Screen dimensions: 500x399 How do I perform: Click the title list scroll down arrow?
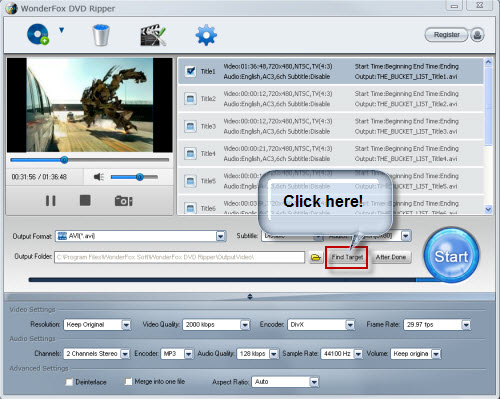(x=488, y=209)
